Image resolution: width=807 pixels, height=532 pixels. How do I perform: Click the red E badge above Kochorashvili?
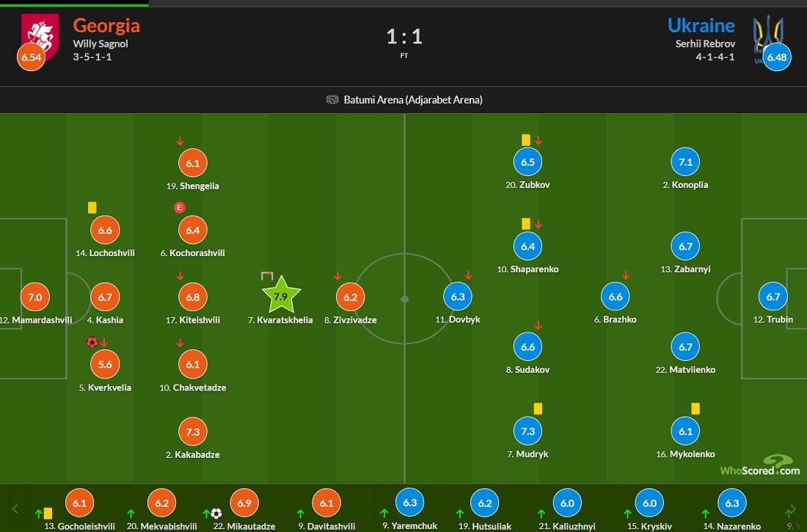[x=179, y=208]
